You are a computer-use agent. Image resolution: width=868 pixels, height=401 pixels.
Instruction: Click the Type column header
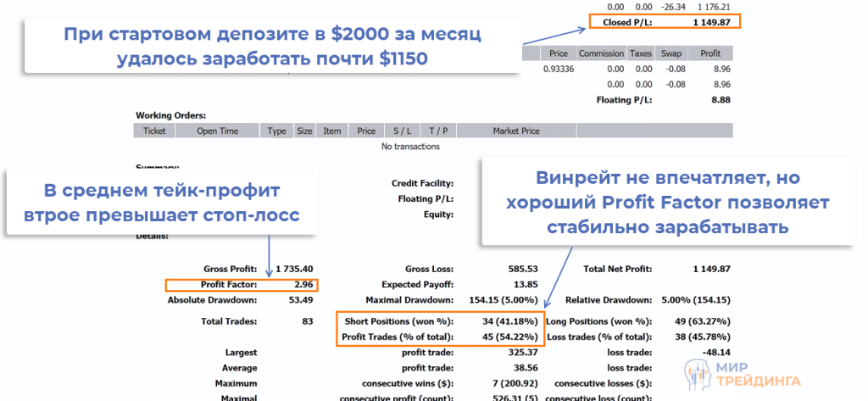point(276,131)
